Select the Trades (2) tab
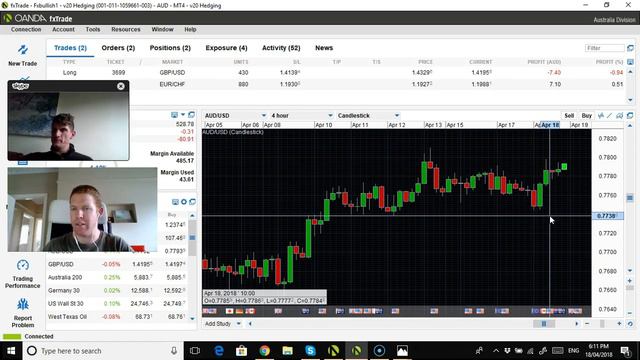This screenshot has height=360, width=640. (x=70, y=48)
